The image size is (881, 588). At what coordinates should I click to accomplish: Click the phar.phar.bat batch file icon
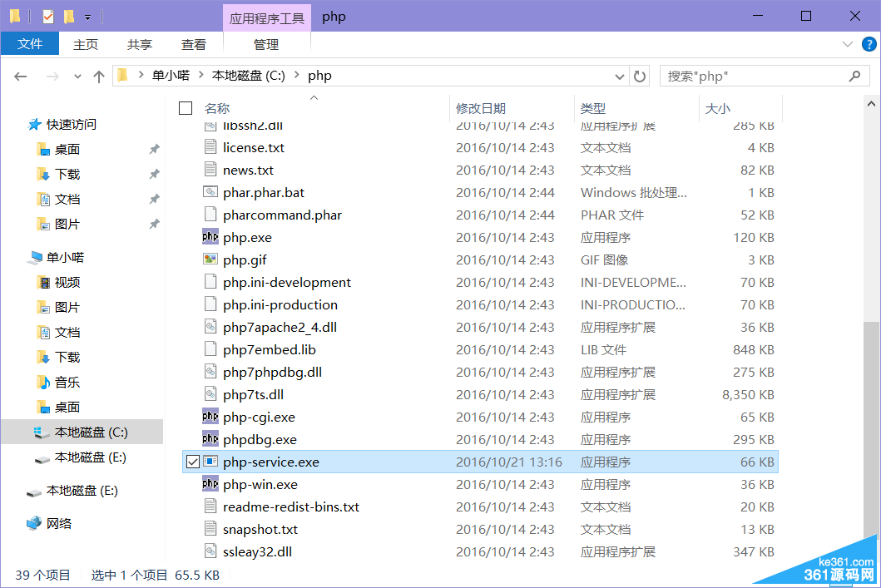click(x=210, y=192)
